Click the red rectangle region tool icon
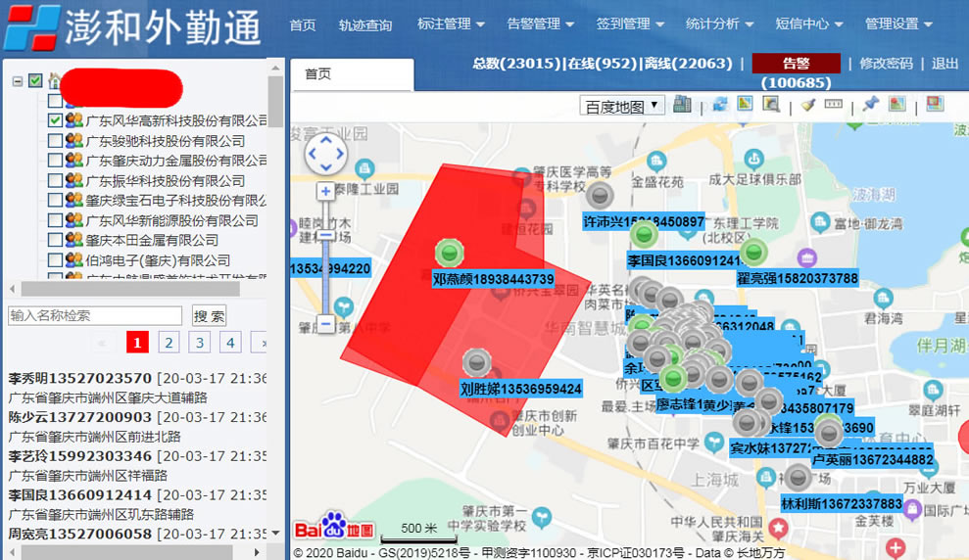 coord(935,104)
